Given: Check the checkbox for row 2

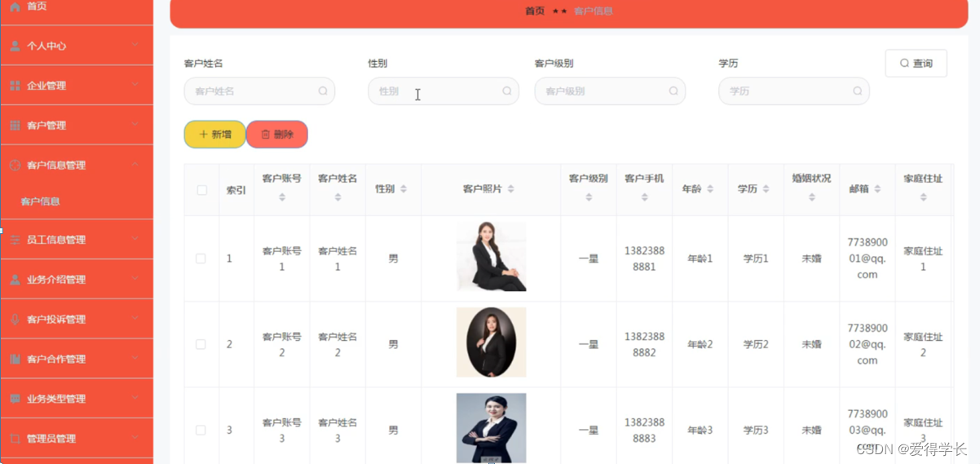Looking at the screenshot, I should pos(201,344).
